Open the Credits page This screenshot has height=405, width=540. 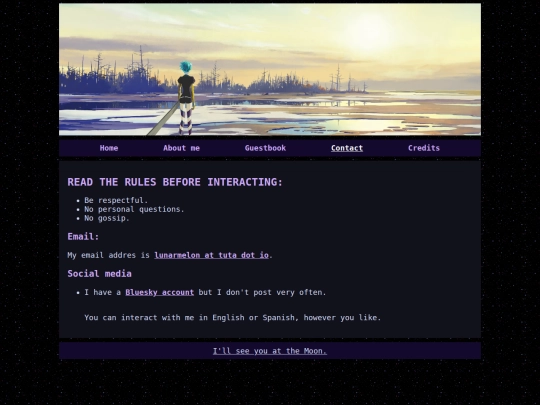(x=424, y=148)
